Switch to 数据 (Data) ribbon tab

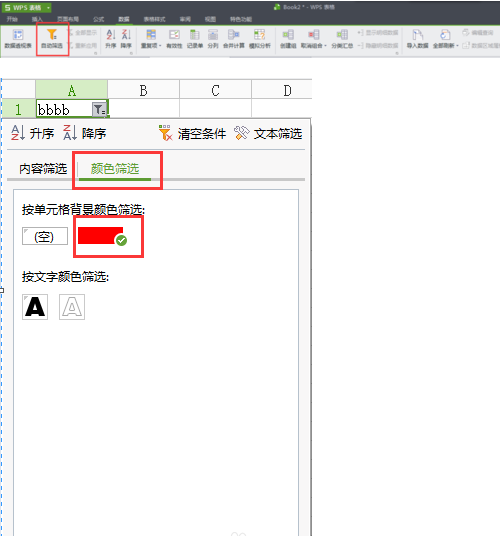(x=124, y=19)
